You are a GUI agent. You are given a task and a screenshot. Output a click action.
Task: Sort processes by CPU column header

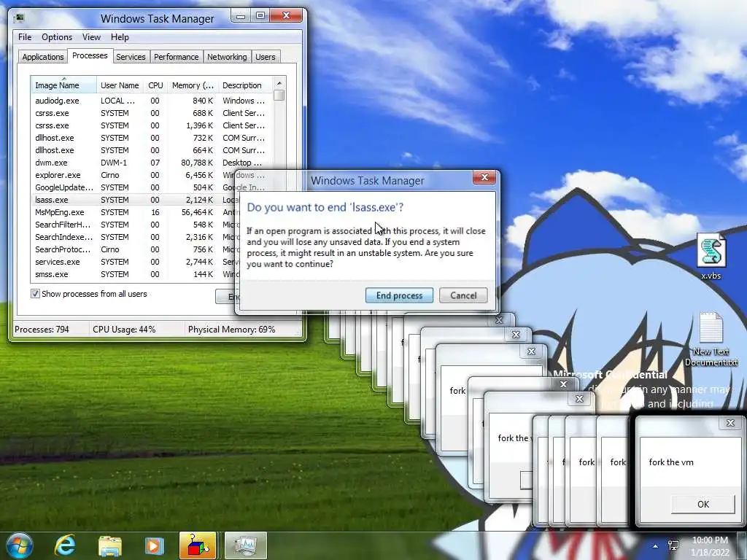[x=155, y=85]
